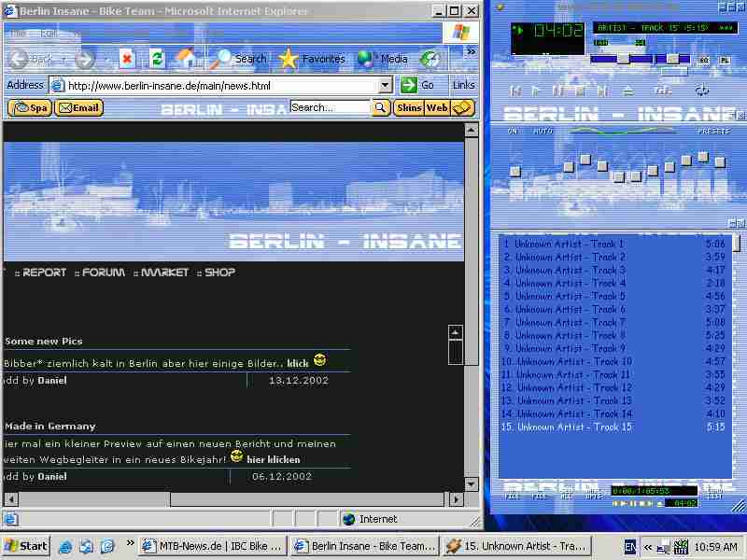747x560 pixels.
Task: Open the Media pane in the toolbar
Action: point(383,59)
